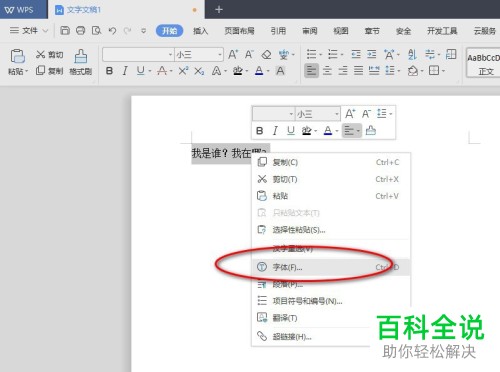Align text left in the ribbon
This screenshot has width=500, height=372.
click(x=311, y=71)
